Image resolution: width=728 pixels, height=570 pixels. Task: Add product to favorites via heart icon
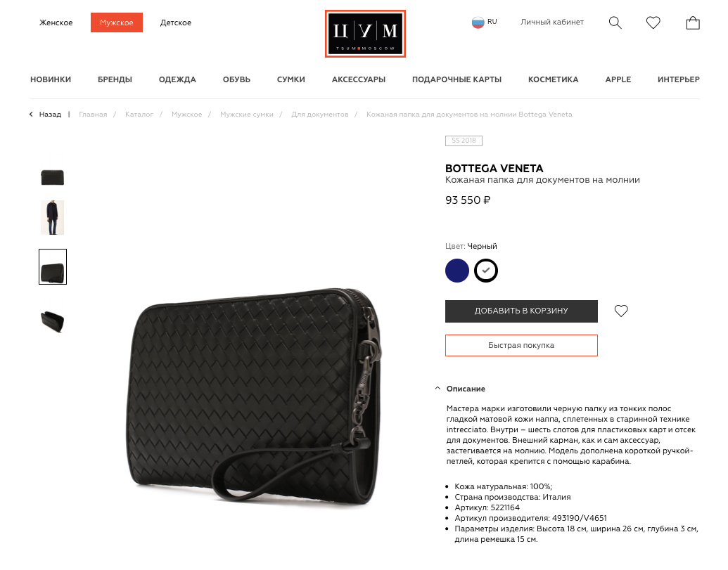(621, 311)
